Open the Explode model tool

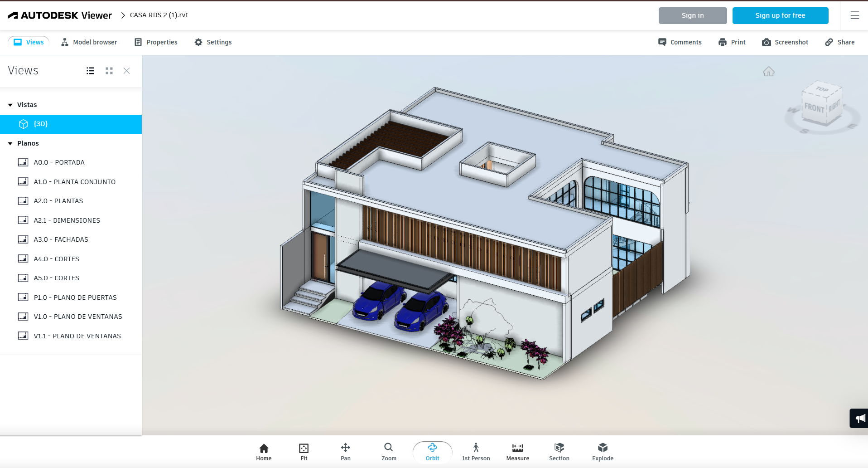(x=603, y=452)
